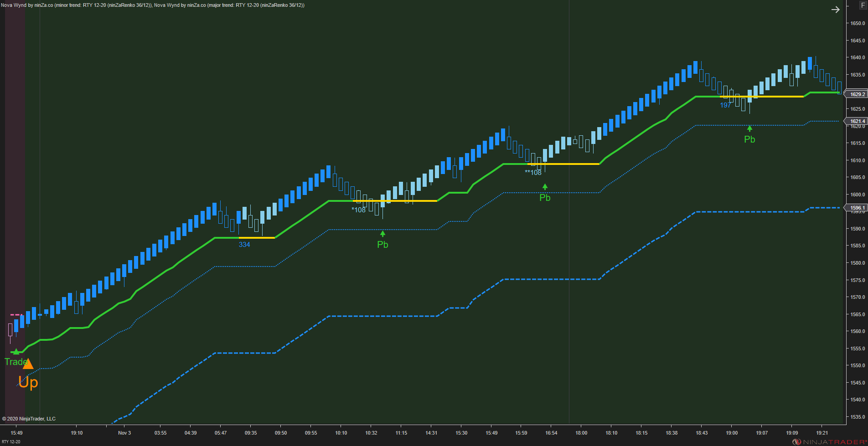Screen dimensions: 868x446
Task: Click the Pb arrow below the **108 yellow line
Action: point(545,186)
